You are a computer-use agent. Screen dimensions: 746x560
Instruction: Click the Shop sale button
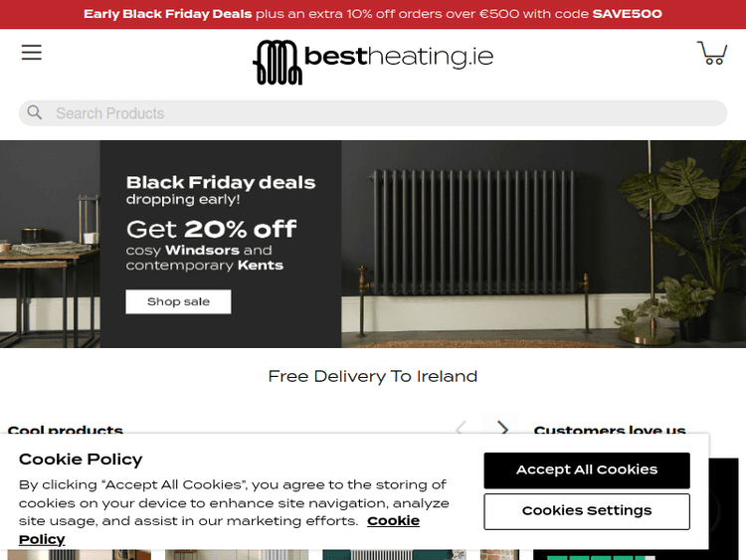(178, 301)
